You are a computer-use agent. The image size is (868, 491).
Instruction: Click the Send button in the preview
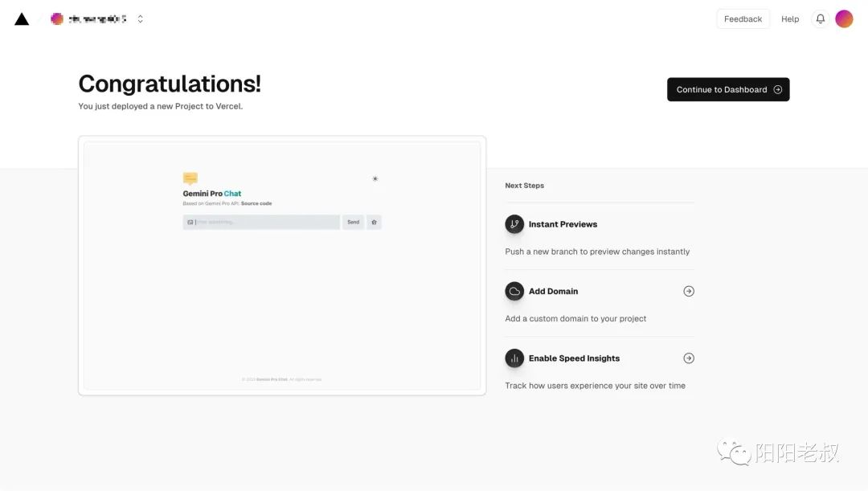pos(353,222)
